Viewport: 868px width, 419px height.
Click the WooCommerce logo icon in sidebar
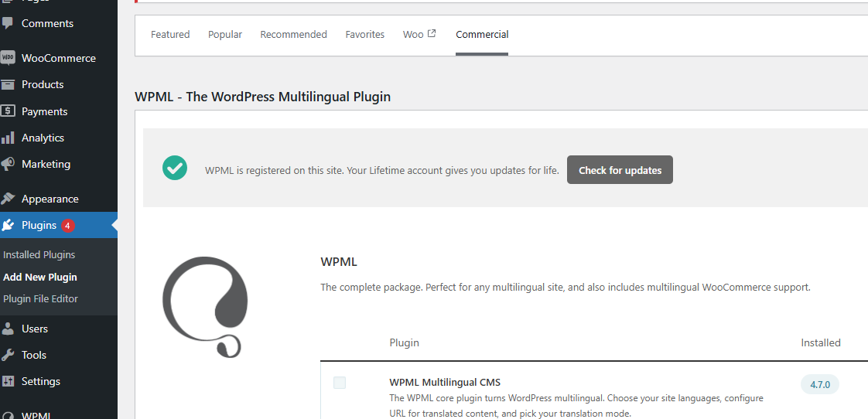click(8, 58)
